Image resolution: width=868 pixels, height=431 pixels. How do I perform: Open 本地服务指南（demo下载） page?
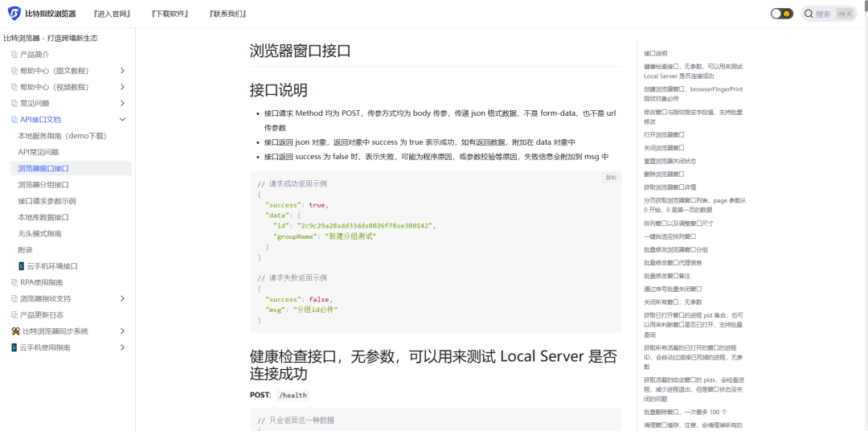(x=62, y=136)
